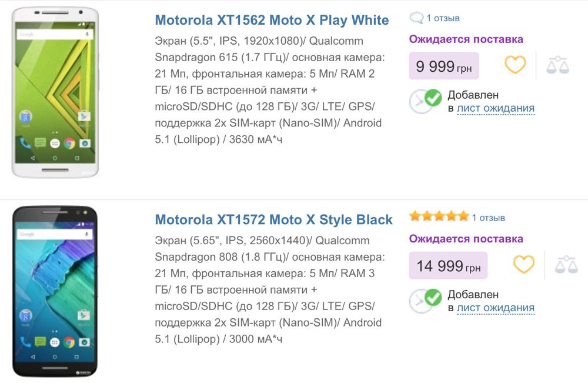Click the 9 999 грн price button

[x=443, y=66]
